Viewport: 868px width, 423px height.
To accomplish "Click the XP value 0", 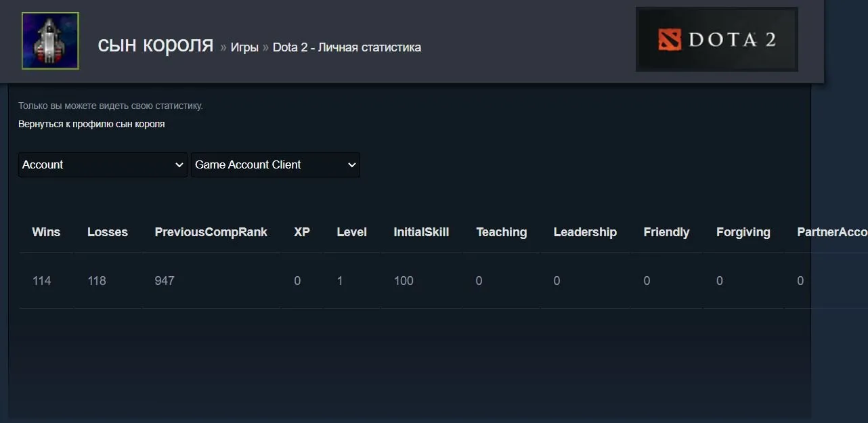I will (x=297, y=281).
